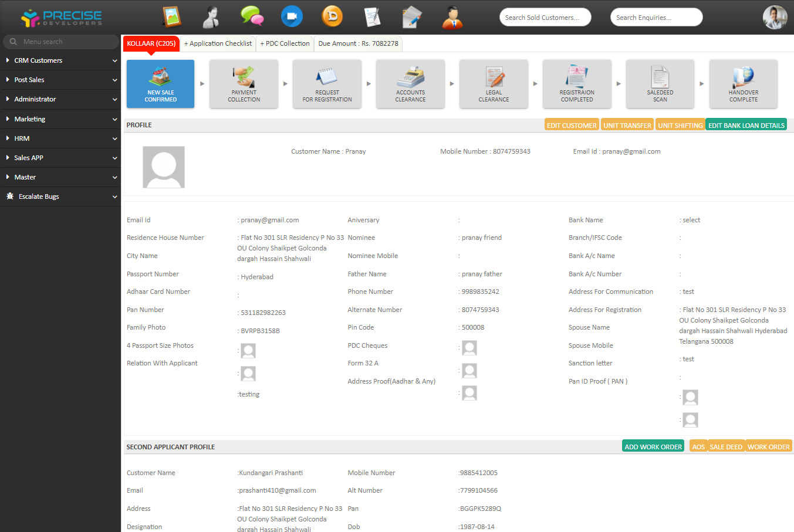This screenshot has width=794, height=532.
Task: Open the PDC Collection tab
Action: coord(285,43)
